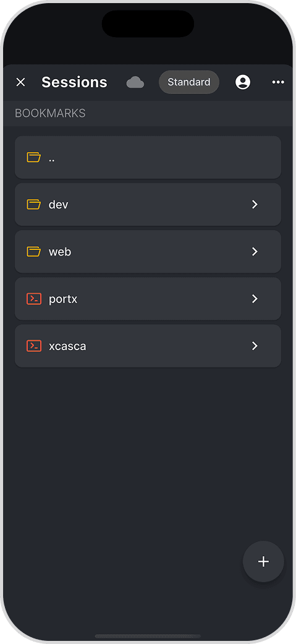The height and width of the screenshot is (644, 296).
Task: Open portx details via chevron
Action: (x=255, y=299)
